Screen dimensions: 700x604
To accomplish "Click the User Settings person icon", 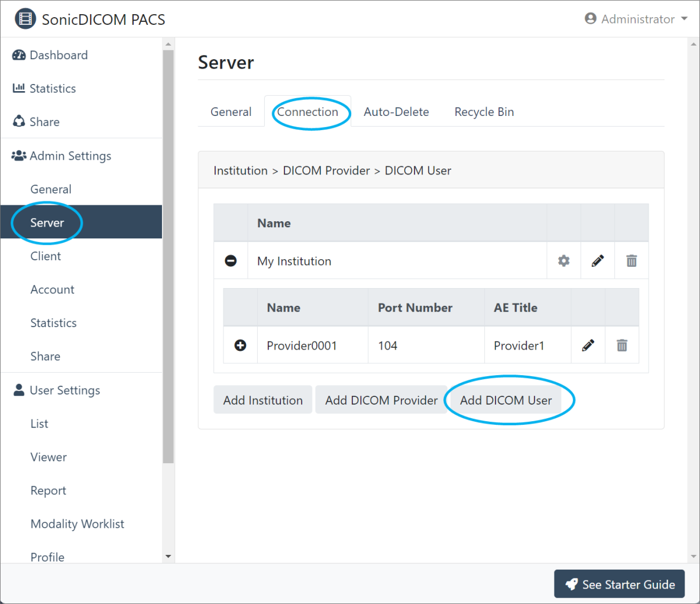I will point(18,390).
